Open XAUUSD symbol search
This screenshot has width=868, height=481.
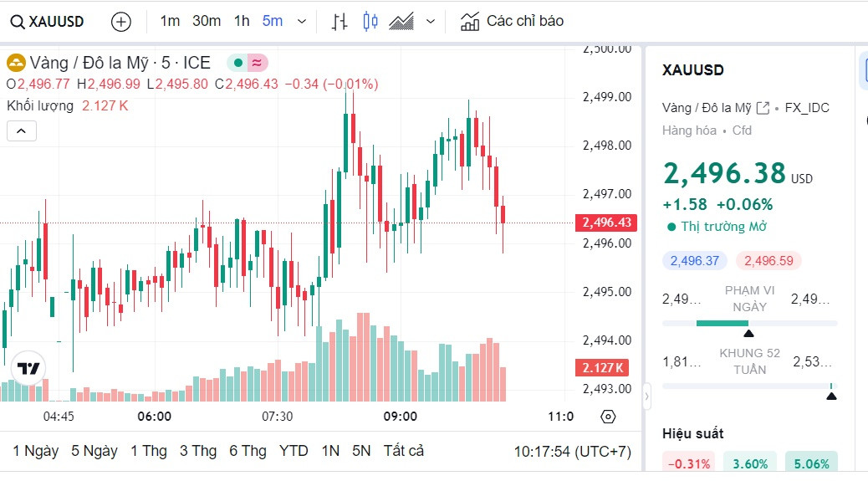click(47, 22)
